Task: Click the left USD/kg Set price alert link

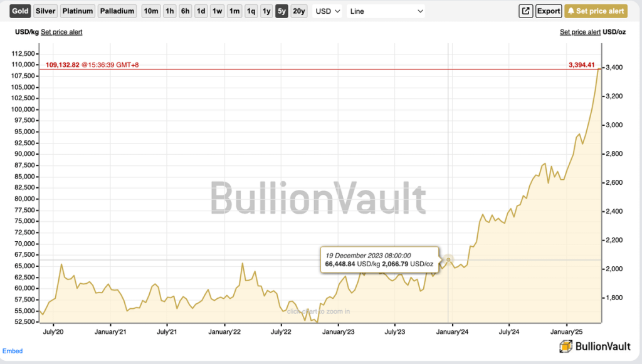Action: (61, 32)
